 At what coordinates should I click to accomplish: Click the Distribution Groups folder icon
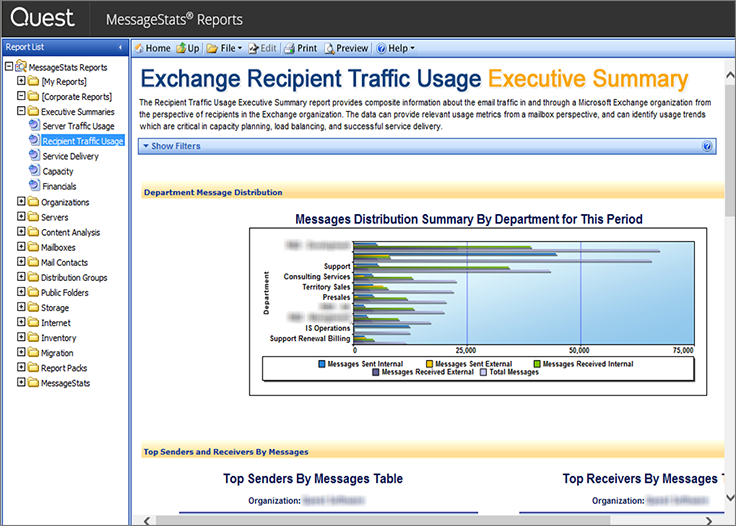click(x=33, y=277)
